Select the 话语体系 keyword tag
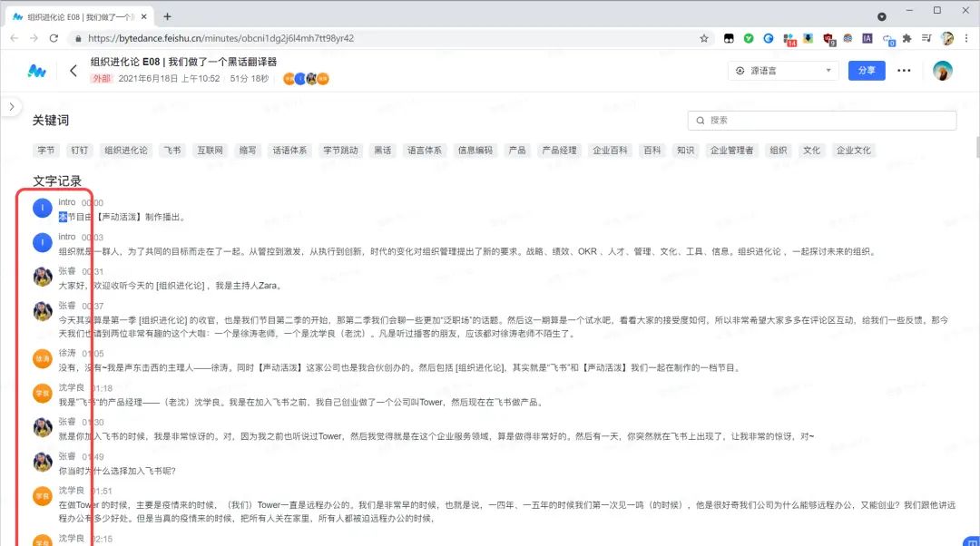Image resolution: width=980 pixels, height=546 pixels. 289,150
